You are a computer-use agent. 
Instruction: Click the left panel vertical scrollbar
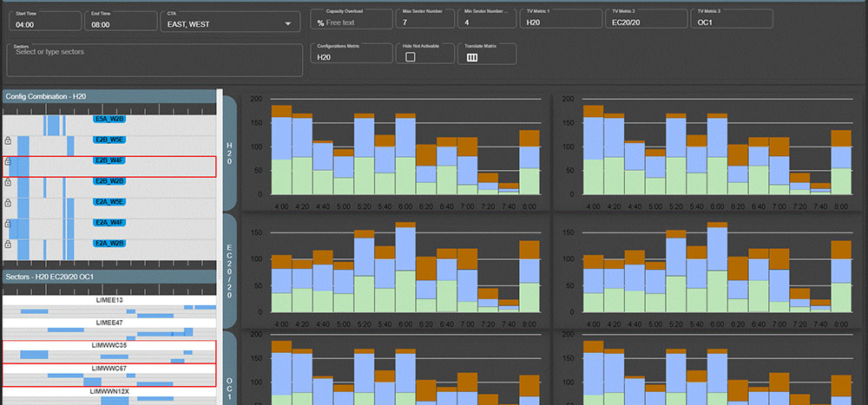pos(220,247)
